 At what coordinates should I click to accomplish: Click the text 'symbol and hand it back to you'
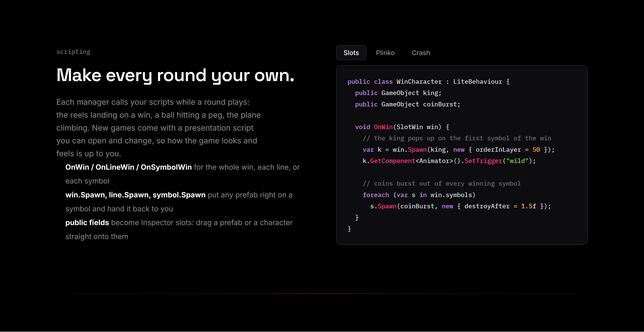coord(119,209)
